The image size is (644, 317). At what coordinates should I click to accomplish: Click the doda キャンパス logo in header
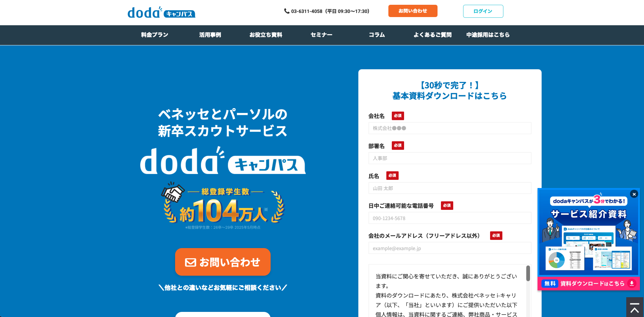pyautogui.click(x=161, y=13)
